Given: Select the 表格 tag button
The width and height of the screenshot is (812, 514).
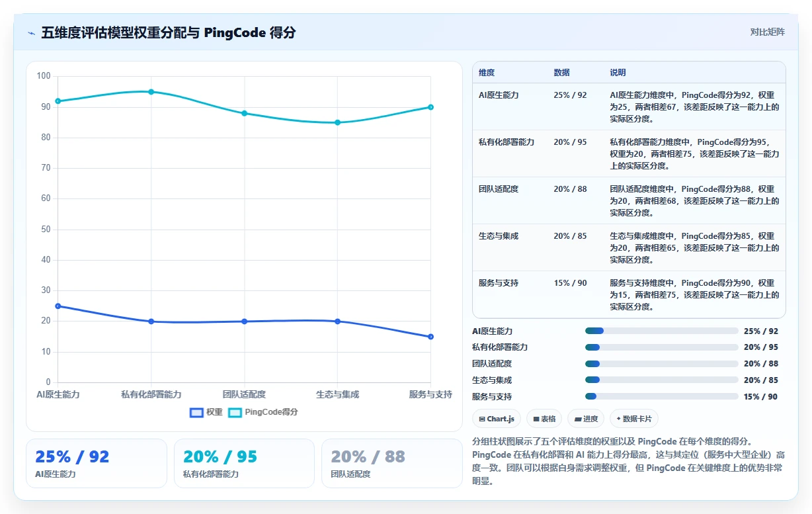Looking at the screenshot, I should point(544,419).
